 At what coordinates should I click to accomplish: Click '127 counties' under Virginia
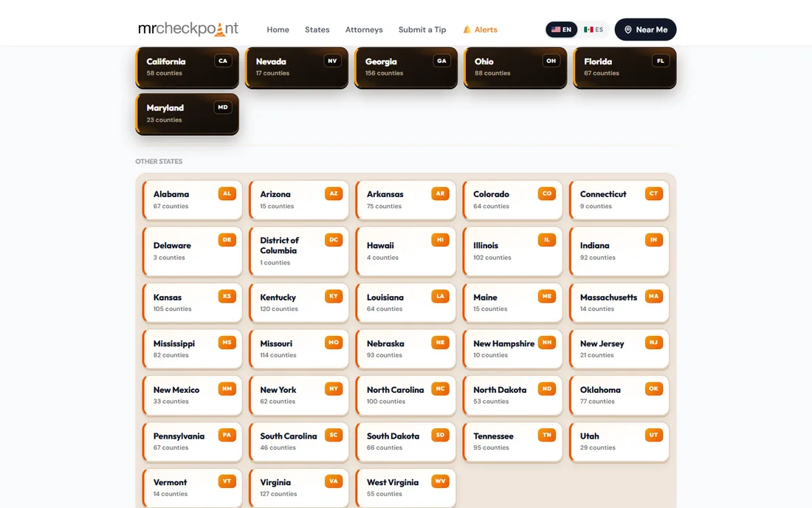click(x=278, y=494)
